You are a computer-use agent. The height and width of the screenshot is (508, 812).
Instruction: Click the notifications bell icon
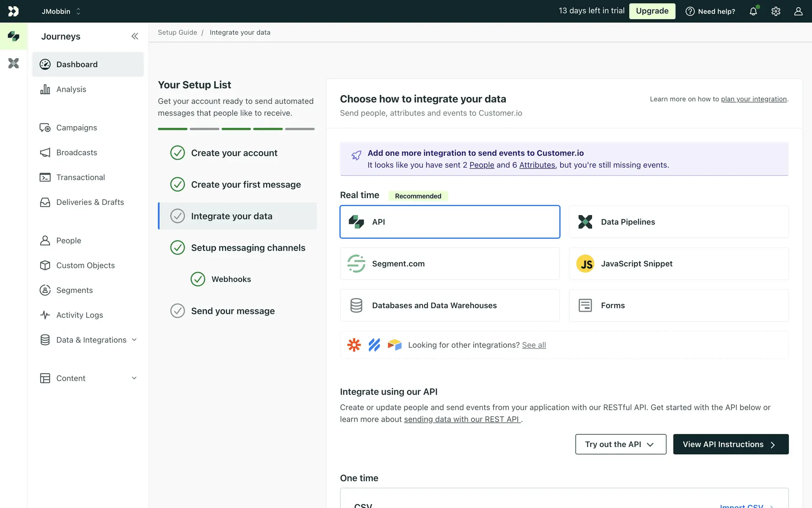753,11
